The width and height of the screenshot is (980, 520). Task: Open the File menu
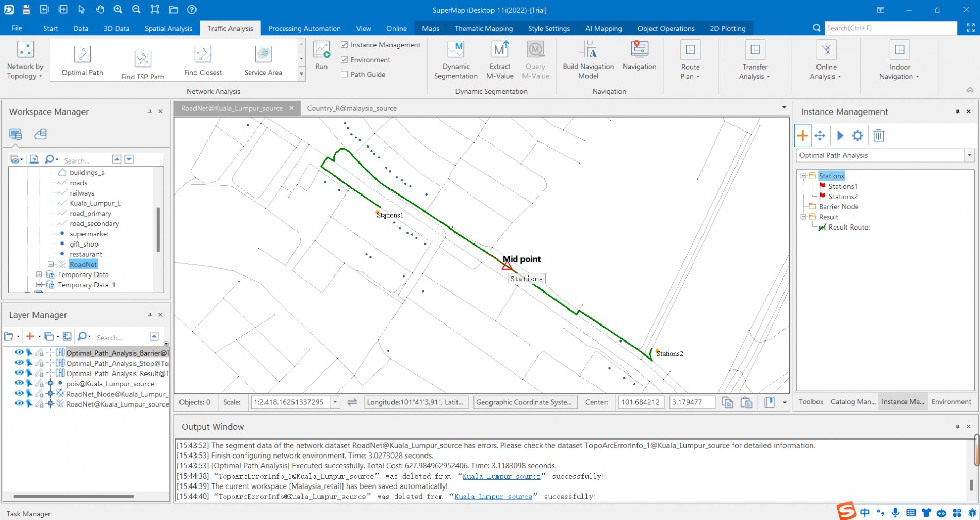(x=17, y=28)
